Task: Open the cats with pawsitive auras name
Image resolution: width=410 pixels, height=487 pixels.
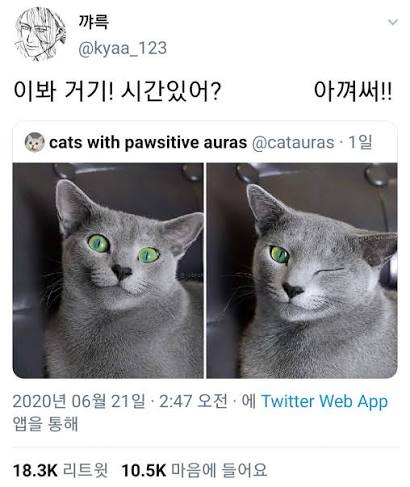Action: 148,143
